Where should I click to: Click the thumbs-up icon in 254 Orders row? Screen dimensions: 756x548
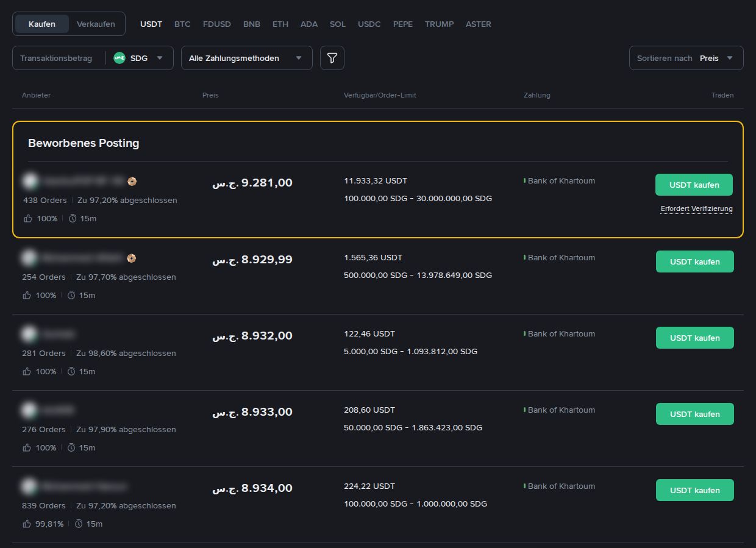click(x=27, y=295)
